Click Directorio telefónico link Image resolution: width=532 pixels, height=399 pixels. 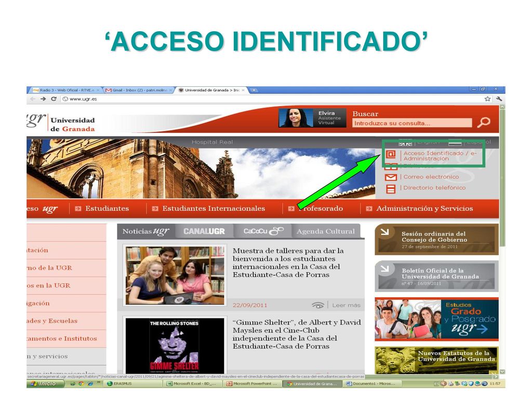point(434,188)
